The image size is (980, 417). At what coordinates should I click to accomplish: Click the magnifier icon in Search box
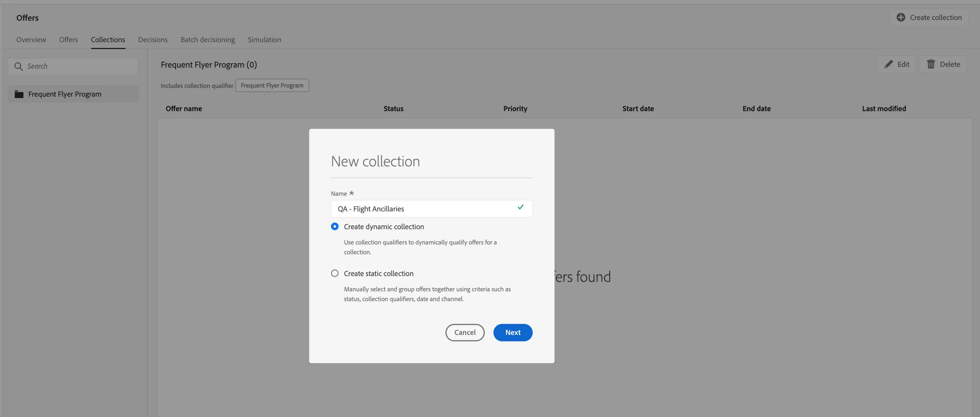tap(18, 66)
